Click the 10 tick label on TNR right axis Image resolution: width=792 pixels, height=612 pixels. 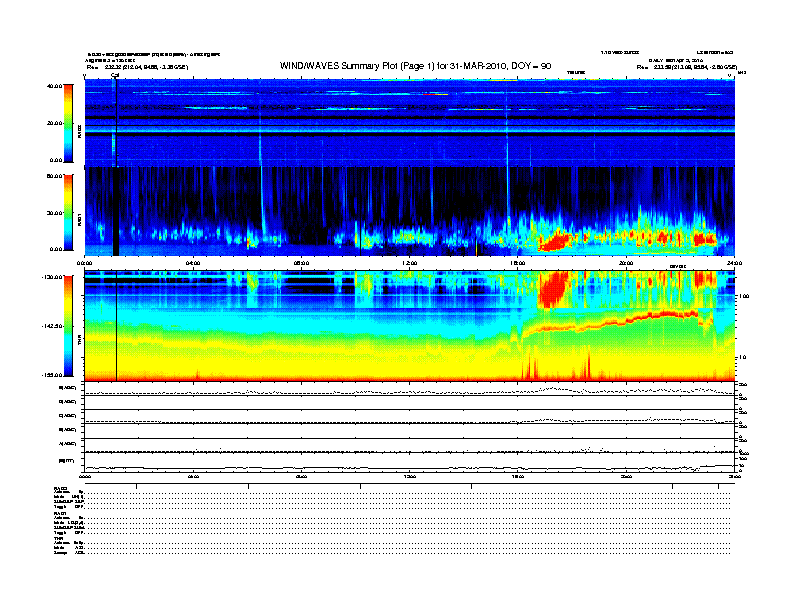pyautogui.click(x=742, y=357)
